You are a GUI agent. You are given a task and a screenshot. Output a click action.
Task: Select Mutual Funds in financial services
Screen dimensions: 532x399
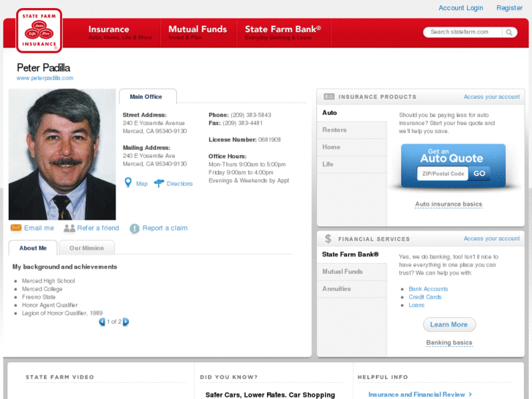pos(352,272)
